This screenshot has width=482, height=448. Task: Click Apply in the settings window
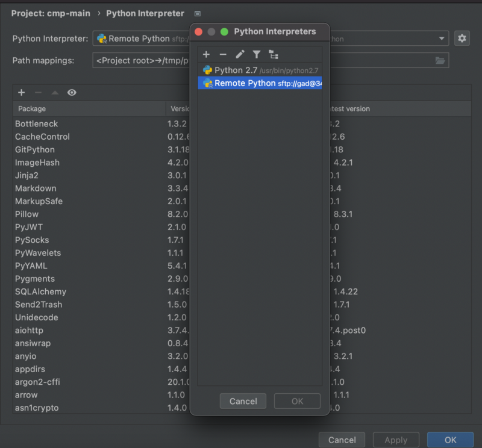point(396,440)
